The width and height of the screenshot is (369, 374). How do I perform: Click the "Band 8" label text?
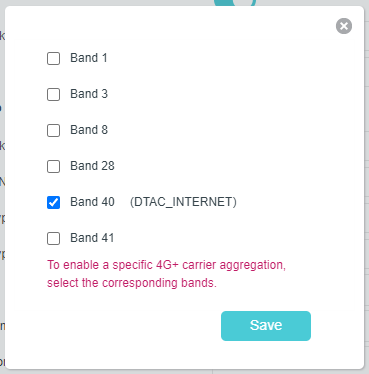[89, 130]
